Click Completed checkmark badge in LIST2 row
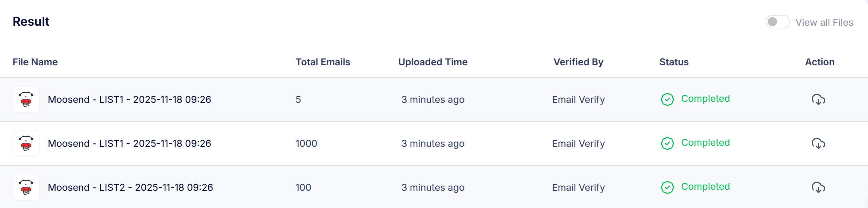868x208 pixels. point(667,187)
